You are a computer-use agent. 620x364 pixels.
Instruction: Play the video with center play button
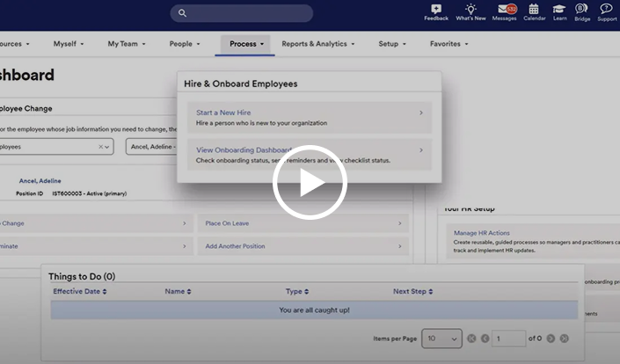click(310, 182)
